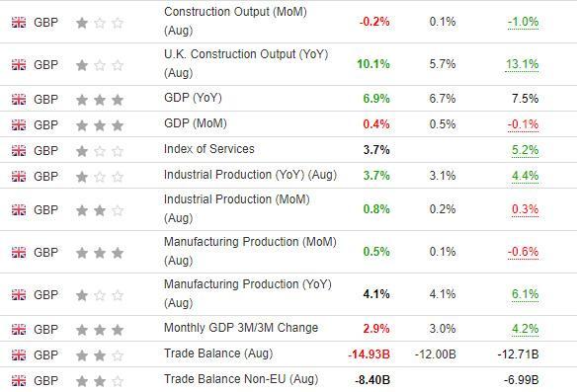The image size is (577, 392).
Task: Open the Construction Output (MoM) (Aug) event
Action: (235, 21)
